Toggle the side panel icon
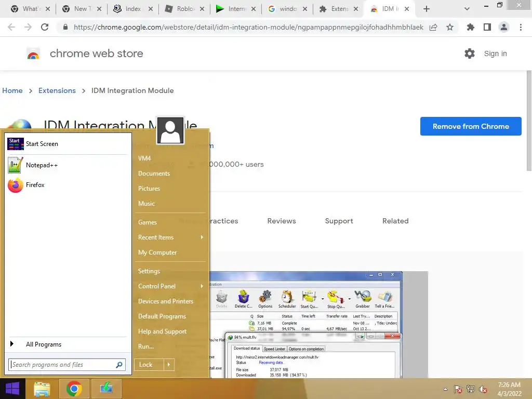 [x=487, y=27]
